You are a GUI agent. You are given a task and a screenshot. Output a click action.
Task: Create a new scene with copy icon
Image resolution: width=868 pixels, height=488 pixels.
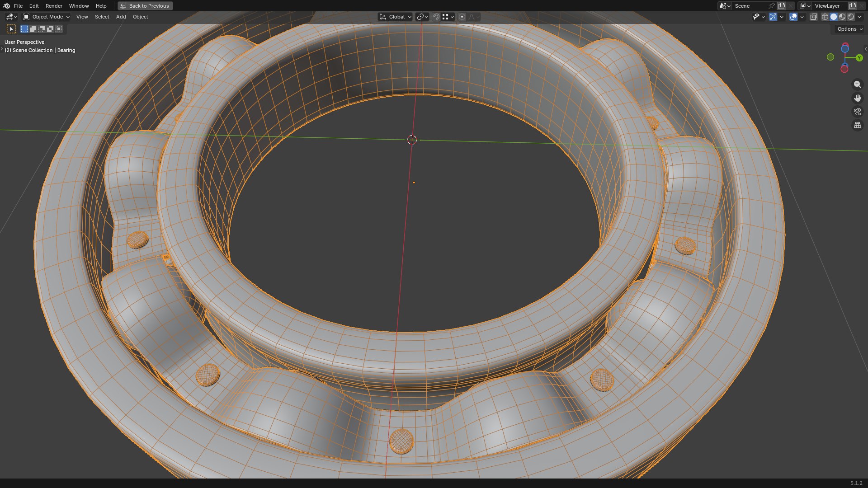pyautogui.click(x=782, y=6)
